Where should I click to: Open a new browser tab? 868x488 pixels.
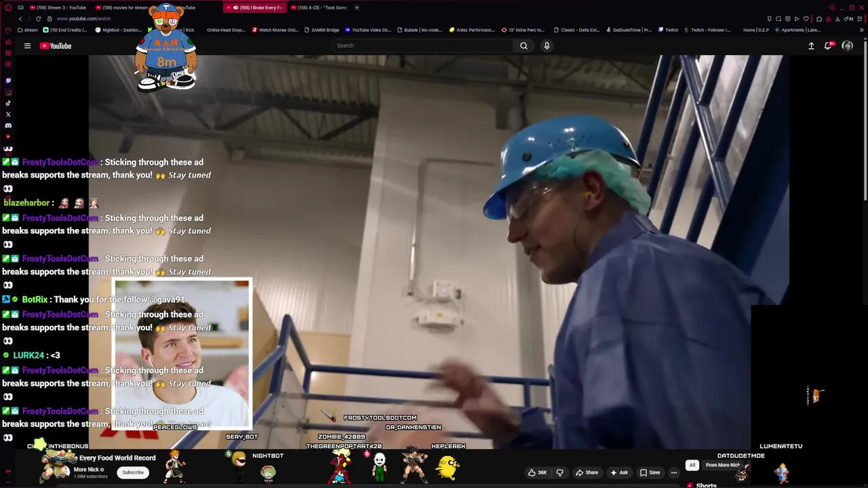pos(357,7)
